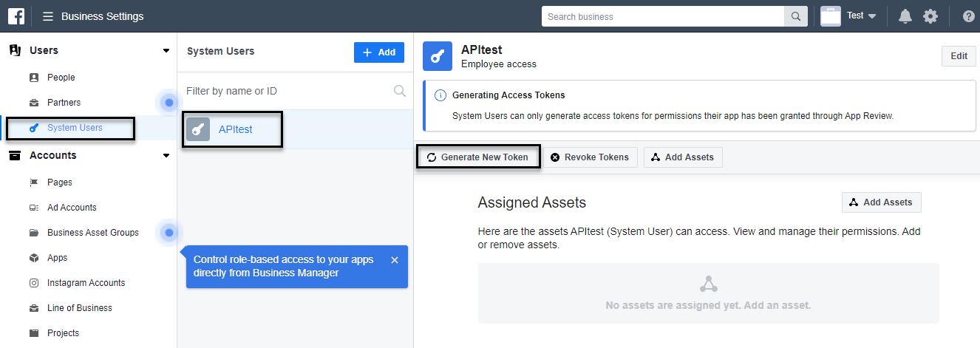Image resolution: width=980 pixels, height=348 pixels.
Task: Click the APItest key avatar in list
Action: point(198,129)
